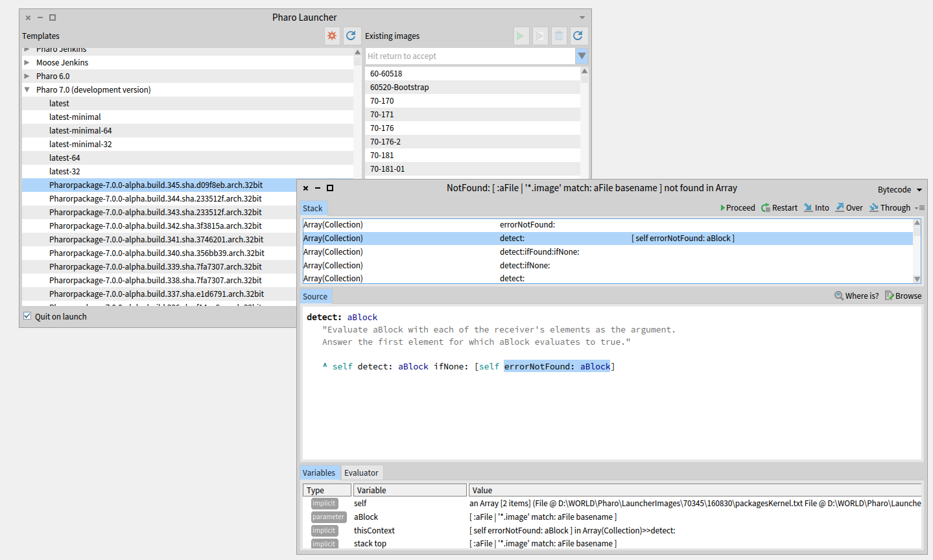The width and height of the screenshot is (933, 560).
Task: Refresh the templates list
Action: 351,36
